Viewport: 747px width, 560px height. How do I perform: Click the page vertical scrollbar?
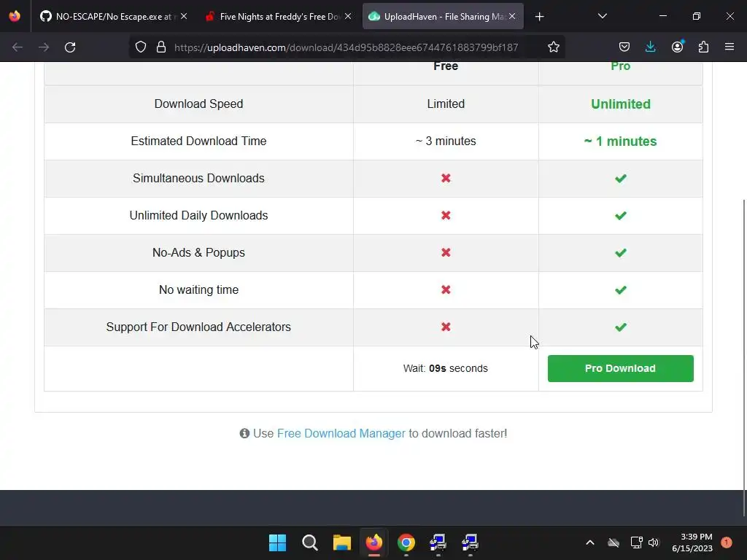tap(743, 357)
